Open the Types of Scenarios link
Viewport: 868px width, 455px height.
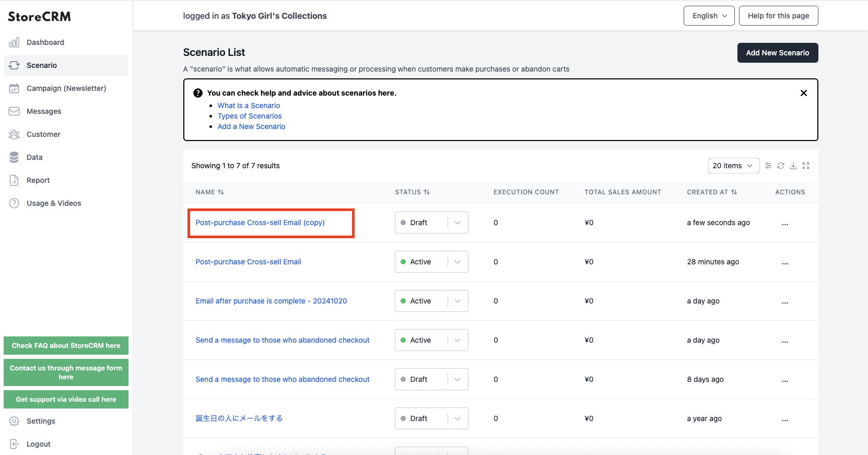coord(250,116)
